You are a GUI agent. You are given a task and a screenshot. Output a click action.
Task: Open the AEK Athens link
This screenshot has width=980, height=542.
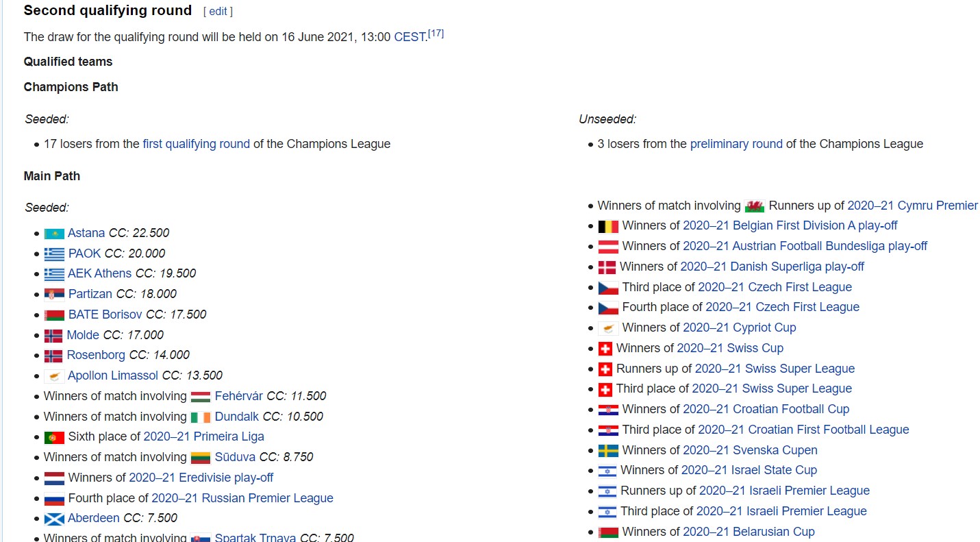(99, 273)
